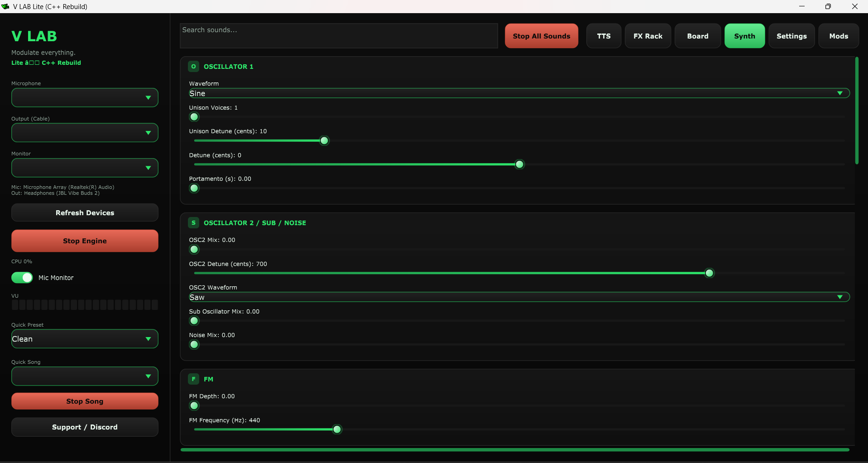Expand the Quick Preset Clean dropdown

[85, 339]
